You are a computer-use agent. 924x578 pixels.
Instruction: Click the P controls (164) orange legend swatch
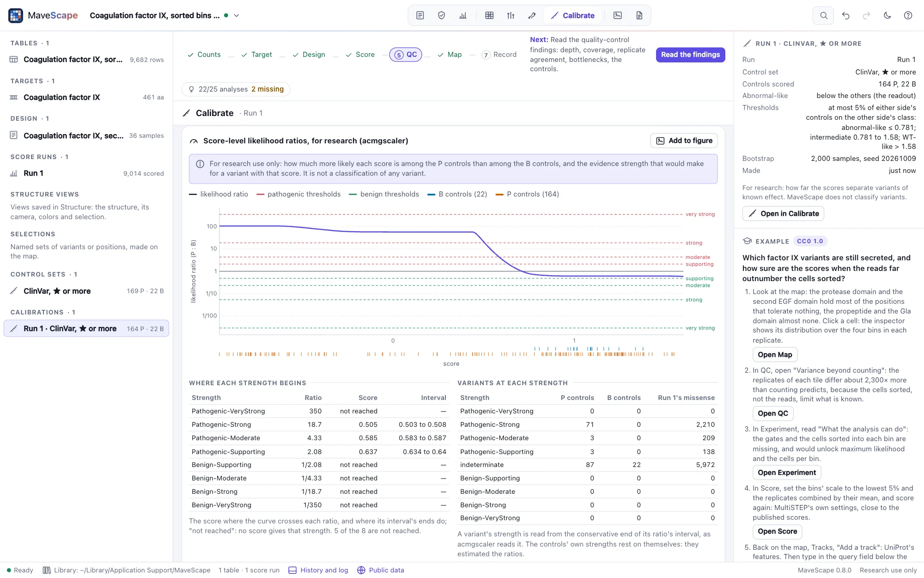coord(499,194)
